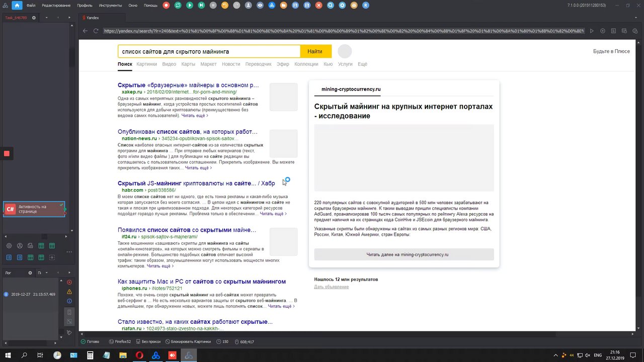
Task: Click Windows Start button
Action: (x=8, y=355)
